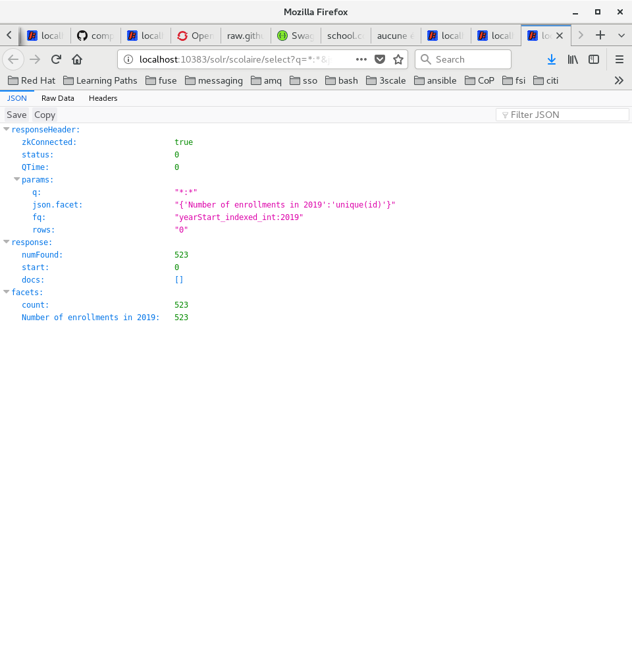The width and height of the screenshot is (632, 672).
Task: Click the Copy button
Action: coord(45,115)
